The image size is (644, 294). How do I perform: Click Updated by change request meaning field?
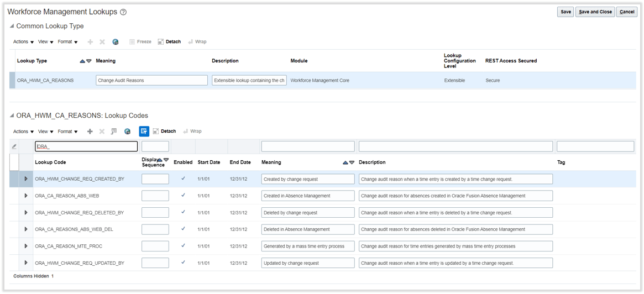pos(308,263)
